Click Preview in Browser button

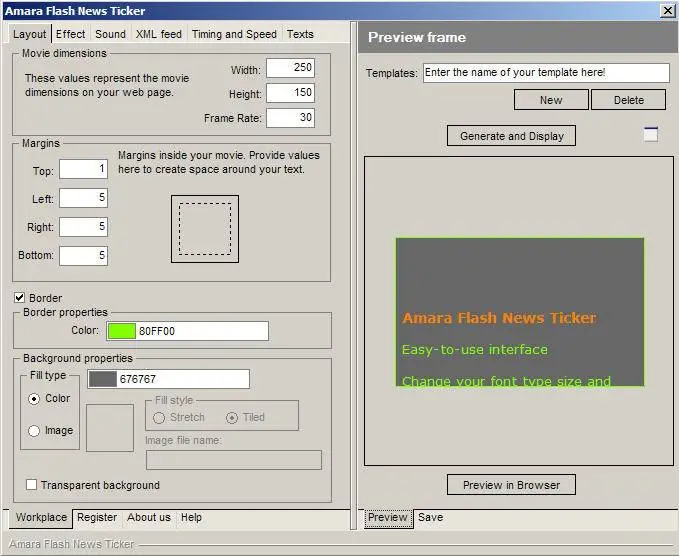511,485
